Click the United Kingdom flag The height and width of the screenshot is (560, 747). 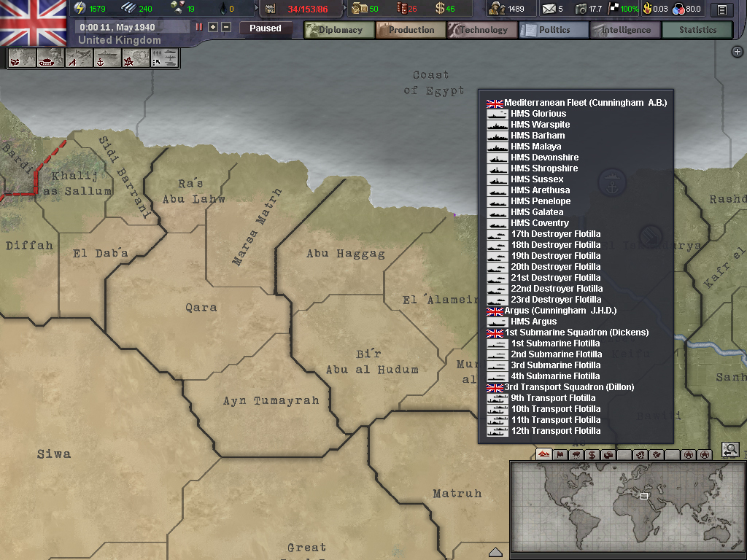coord(33,22)
